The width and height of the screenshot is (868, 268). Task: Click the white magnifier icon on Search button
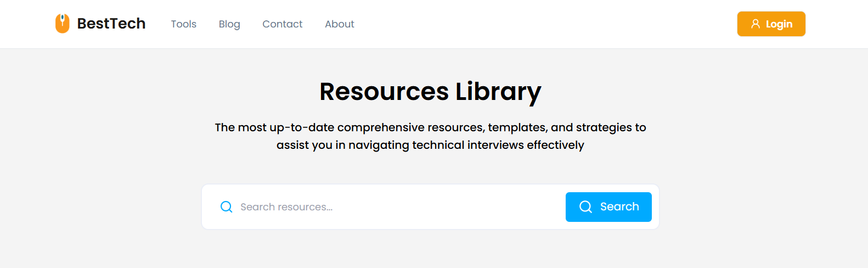(585, 206)
